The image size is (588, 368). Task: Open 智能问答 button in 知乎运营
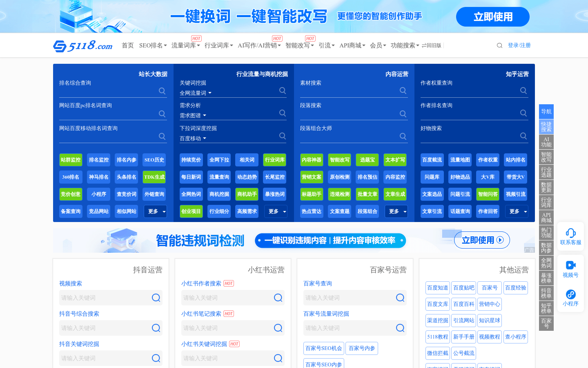tap(488, 194)
